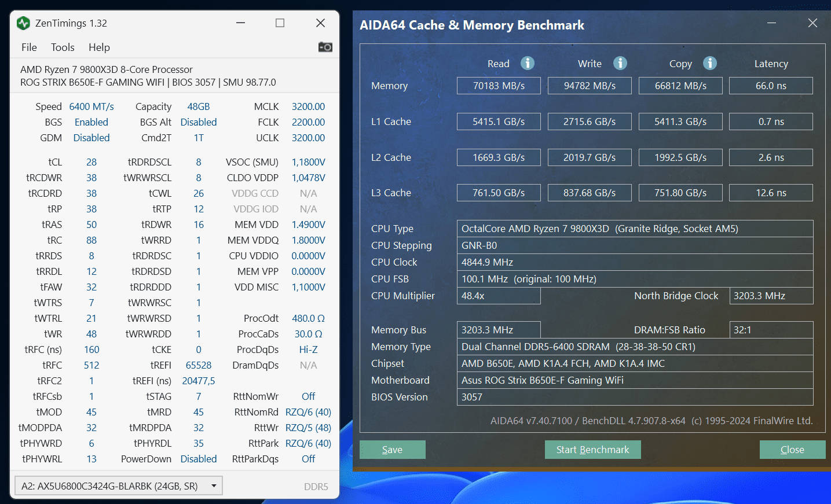Screen dimensions: 831x504
Task: Click RttWr value RZQ/5 (48)
Action: point(308,428)
